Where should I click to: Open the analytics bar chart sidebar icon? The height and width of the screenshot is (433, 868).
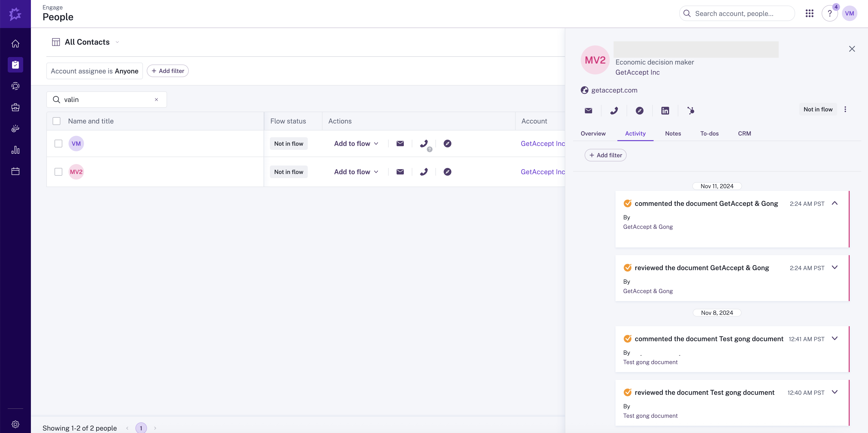15,150
